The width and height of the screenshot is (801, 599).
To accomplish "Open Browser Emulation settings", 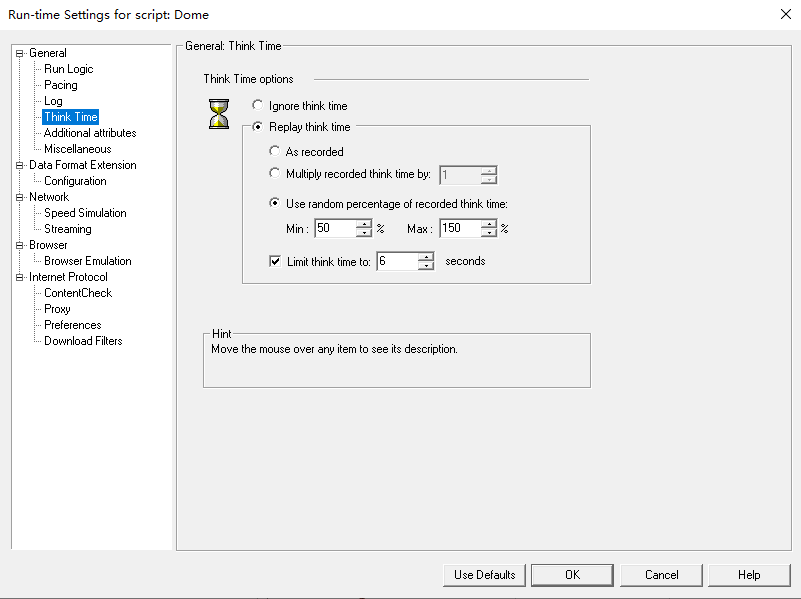I will point(88,260).
